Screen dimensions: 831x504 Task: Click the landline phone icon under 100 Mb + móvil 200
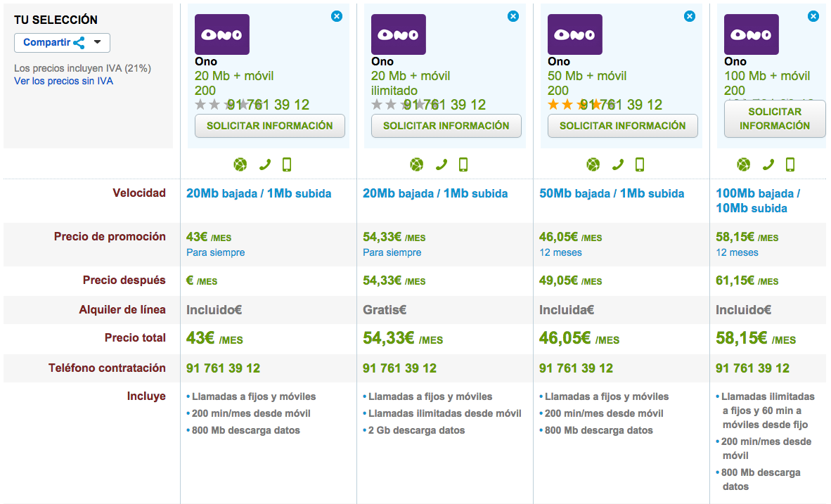coord(768,164)
